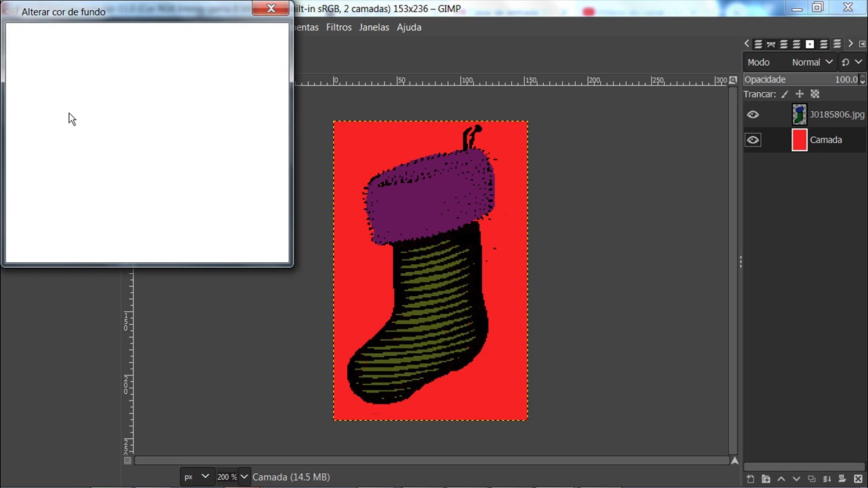Toggle visibility of J0185806.jpg layer
Image resolution: width=868 pixels, height=488 pixels.
[x=753, y=115]
